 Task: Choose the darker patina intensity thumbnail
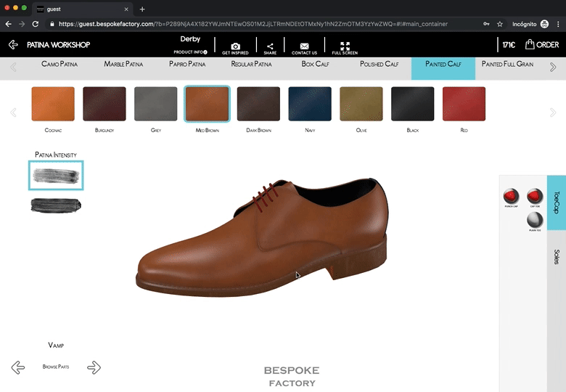56,205
